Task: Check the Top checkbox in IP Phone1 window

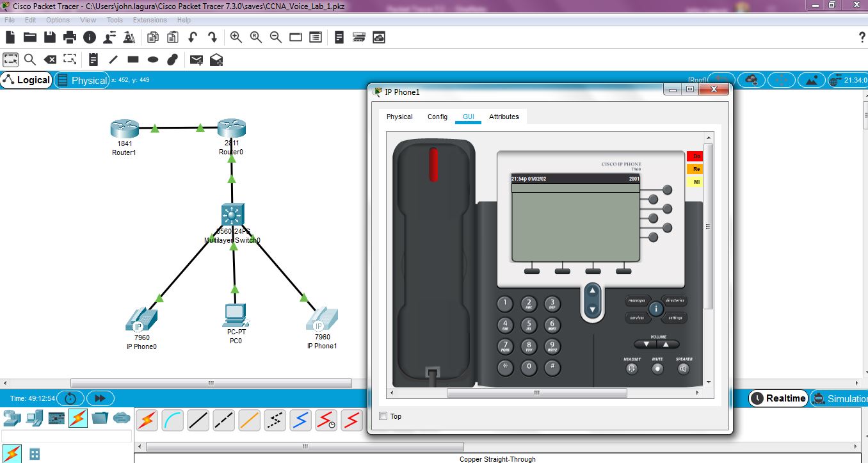Action: [x=382, y=416]
